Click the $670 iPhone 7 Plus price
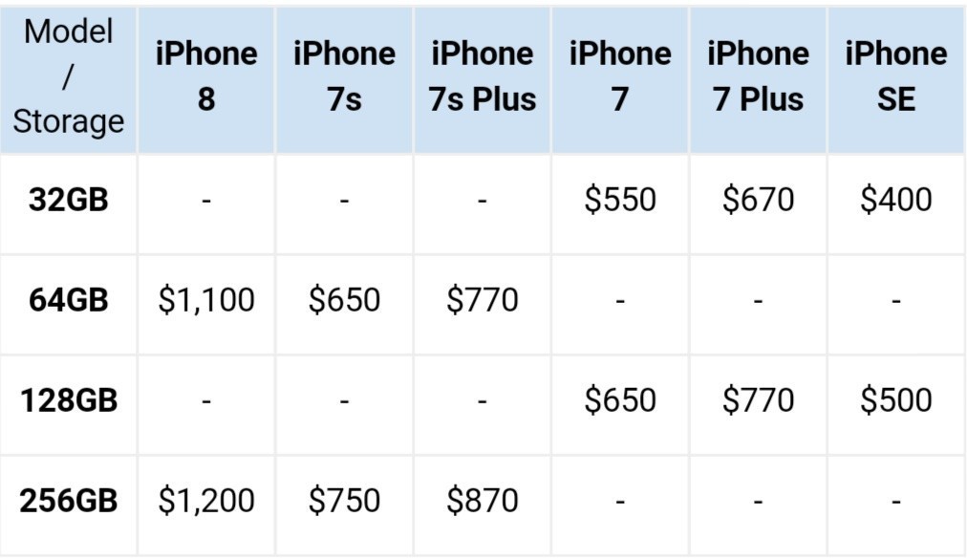Image resolution: width=967 pixels, height=560 pixels. click(758, 200)
